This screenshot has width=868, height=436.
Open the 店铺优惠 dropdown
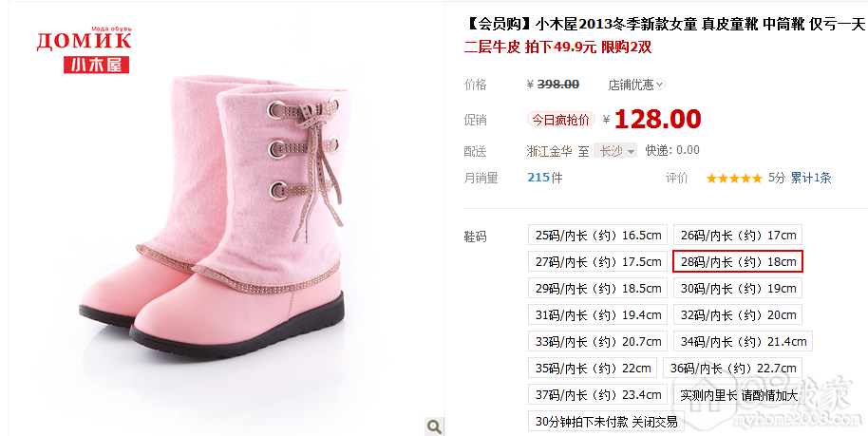[x=636, y=85]
